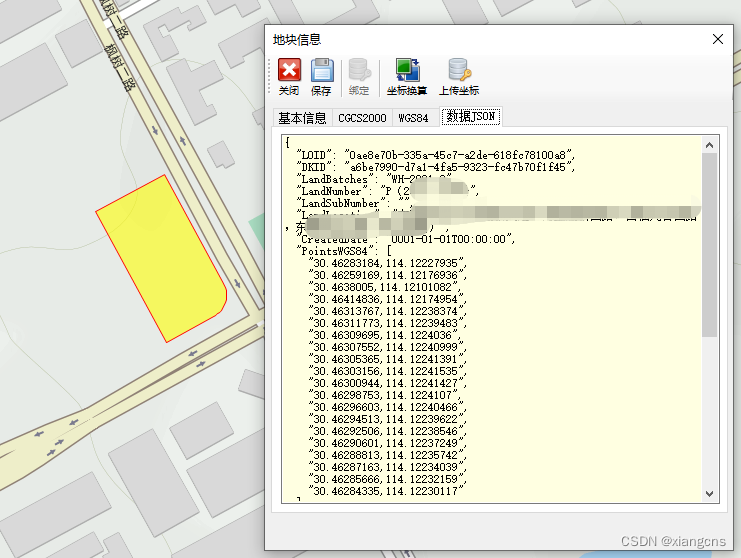Click the JSON scrollbar down arrow
Viewport: 741px width, 558px height.
tap(709, 494)
